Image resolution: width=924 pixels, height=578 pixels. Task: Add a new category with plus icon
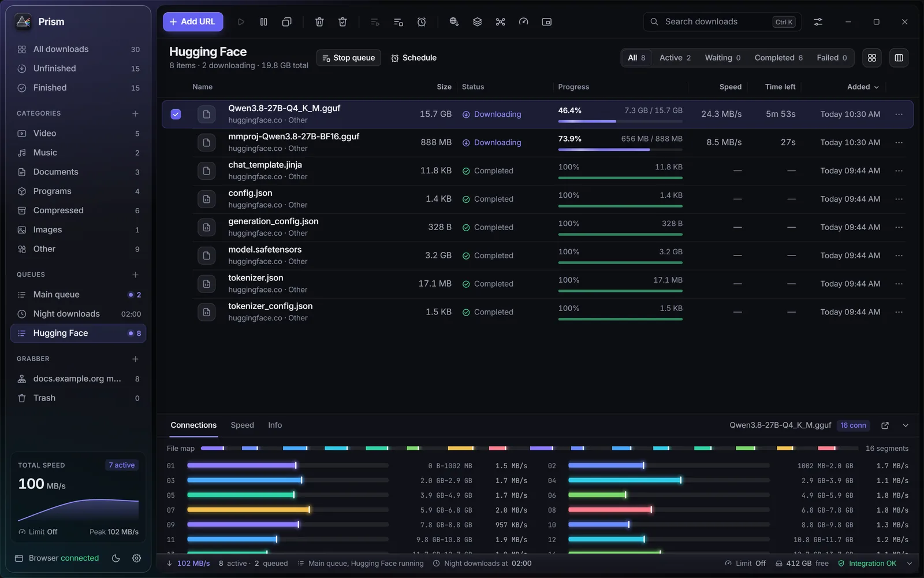pyautogui.click(x=135, y=113)
